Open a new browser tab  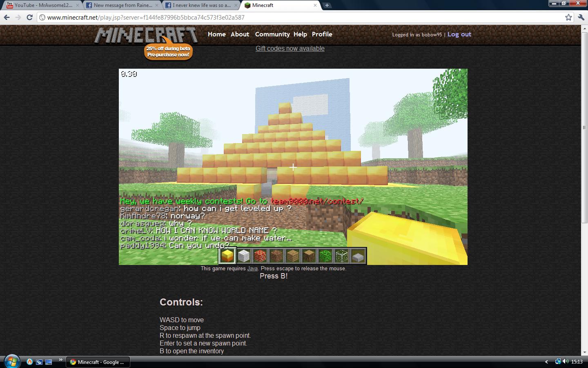click(327, 5)
